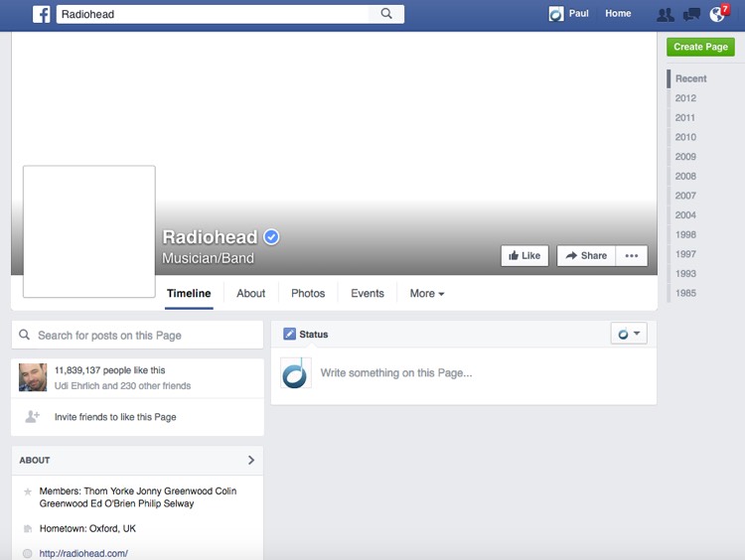The width and height of the screenshot is (745, 560).
Task: Open the http://radiohead.com/ link
Action: (x=83, y=553)
